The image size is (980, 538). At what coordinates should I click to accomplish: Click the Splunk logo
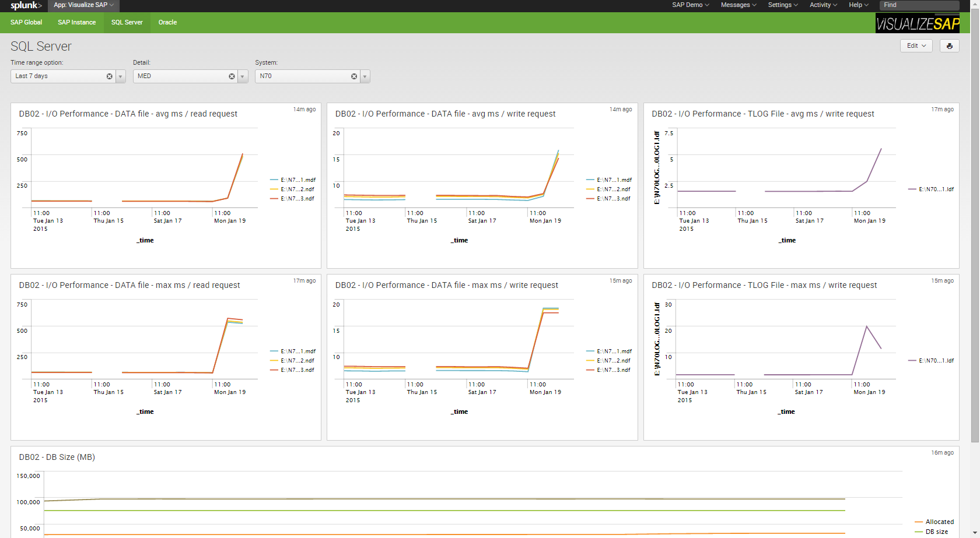(x=26, y=5)
